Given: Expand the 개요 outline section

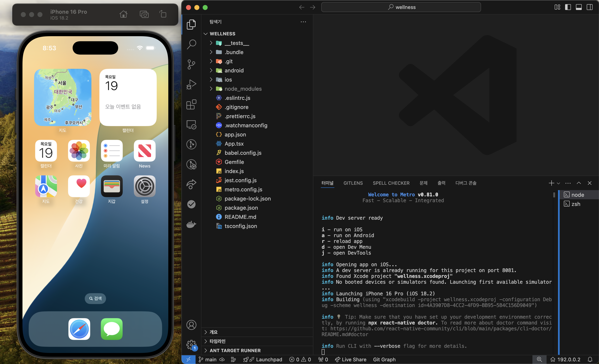Looking at the screenshot, I should (x=257, y=332).
